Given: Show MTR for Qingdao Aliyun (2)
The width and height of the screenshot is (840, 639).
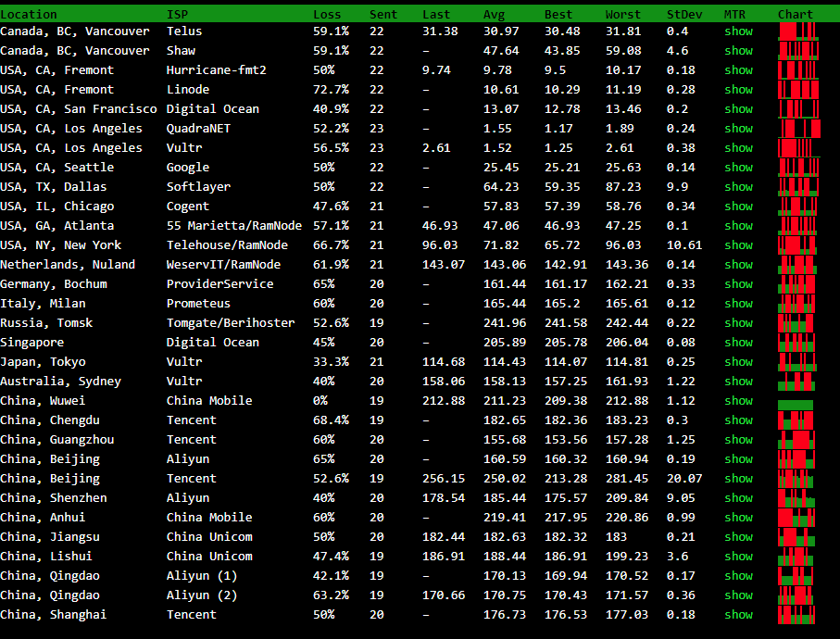Looking at the screenshot, I should coord(738,595).
